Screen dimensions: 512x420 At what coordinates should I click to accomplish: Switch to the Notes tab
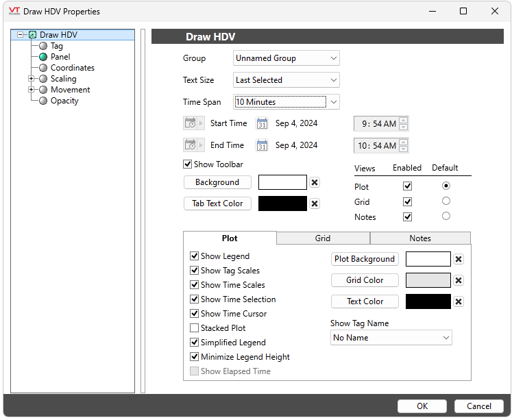pos(420,238)
